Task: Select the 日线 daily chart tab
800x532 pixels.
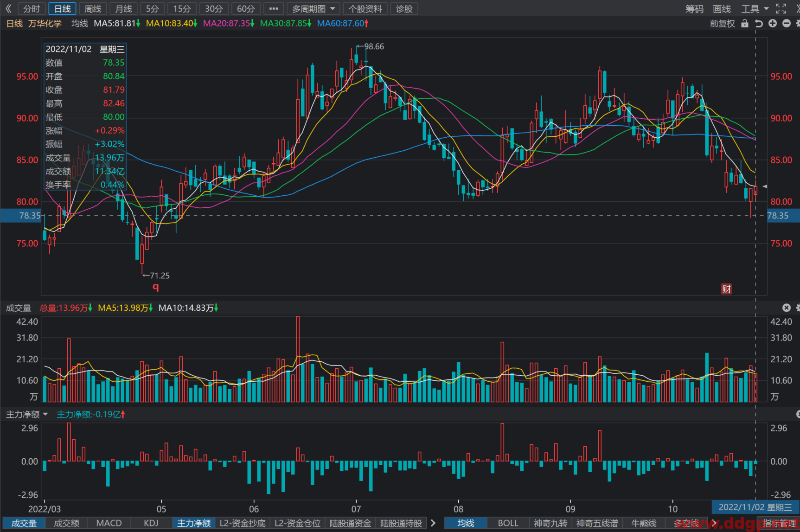Action: (x=63, y=9)
